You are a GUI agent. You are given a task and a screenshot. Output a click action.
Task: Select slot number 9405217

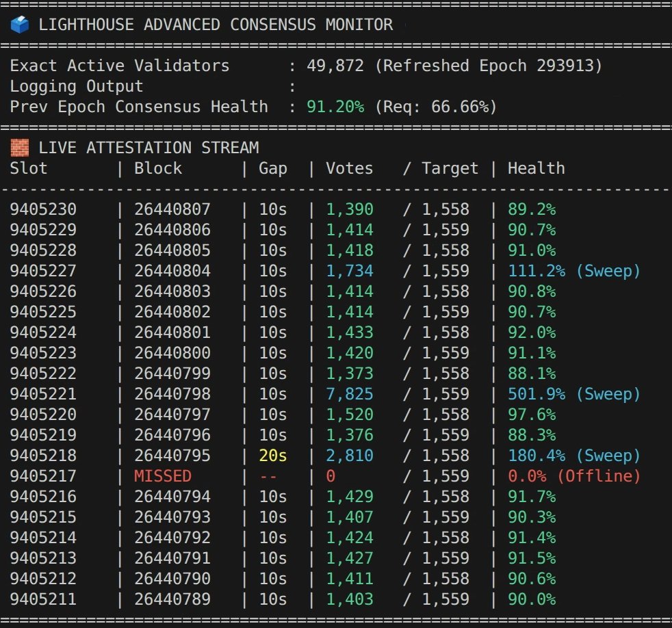[x=43, y=476]
